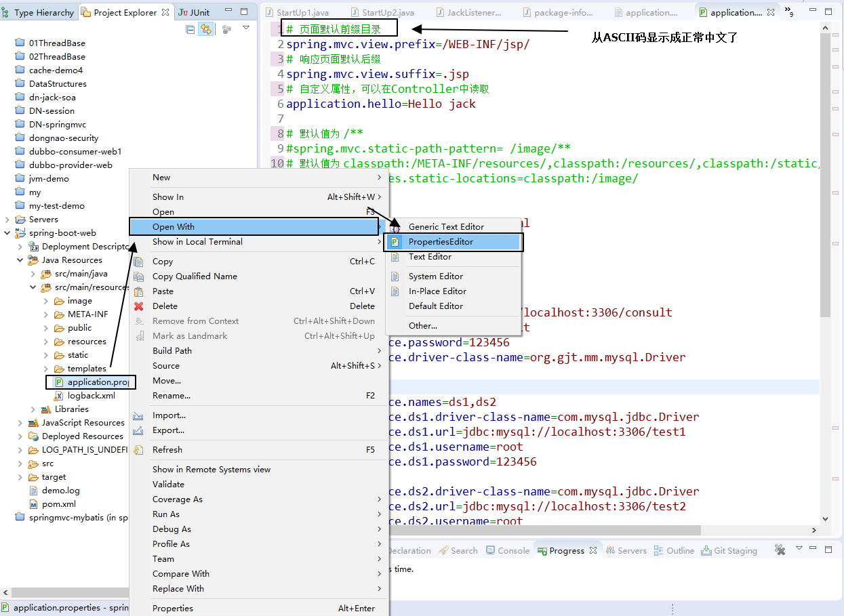Click the Paste icon in the context menu
The height and width of the screenshot is (616, 844).
pos(139,291)
